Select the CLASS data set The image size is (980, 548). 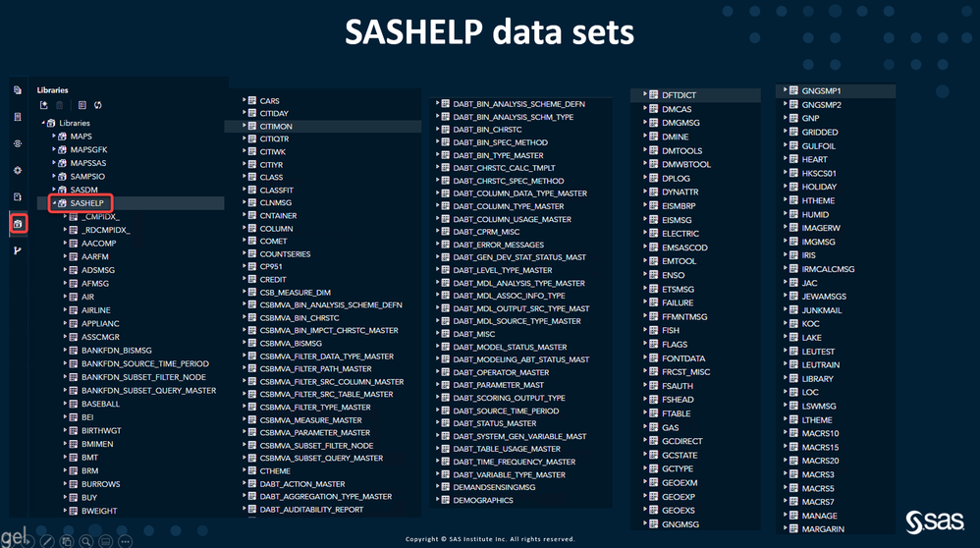[x=271, y=178]
